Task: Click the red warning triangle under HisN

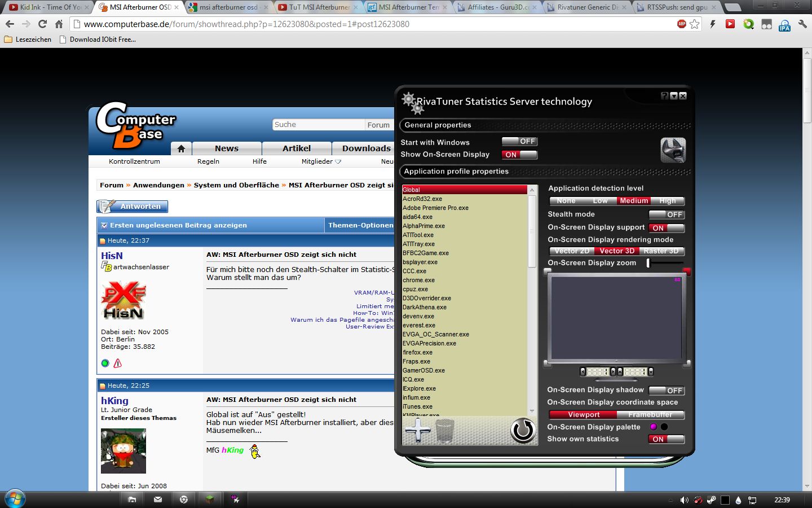Action: (118, 364)
